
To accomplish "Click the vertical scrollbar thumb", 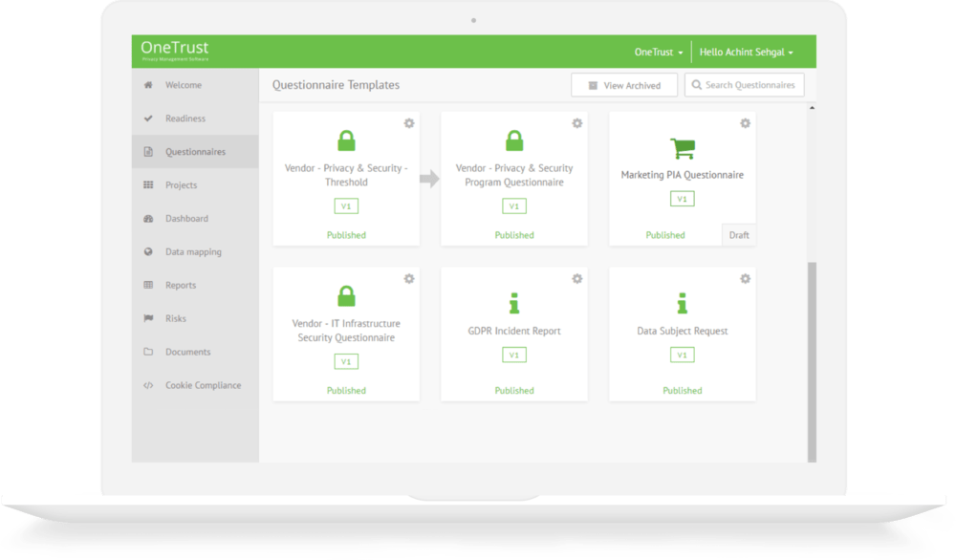I will (812, 362).
